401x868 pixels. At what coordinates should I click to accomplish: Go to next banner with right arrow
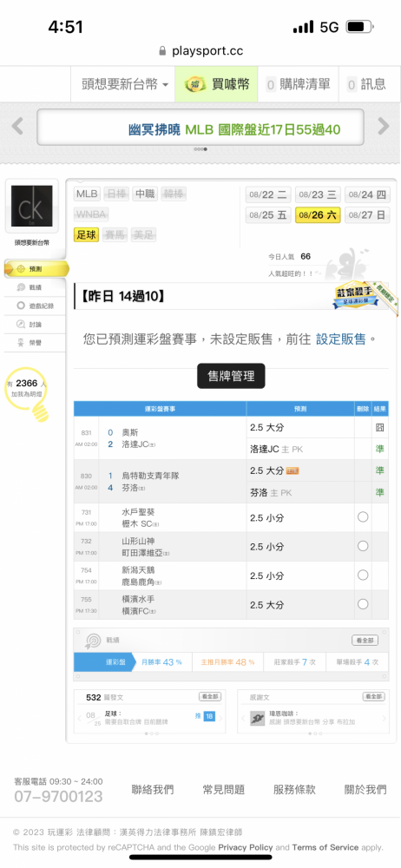click(x=384, y=126)
